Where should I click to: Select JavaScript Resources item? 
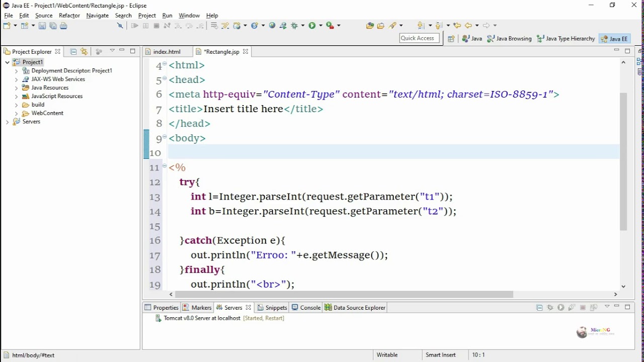(52, 96)
